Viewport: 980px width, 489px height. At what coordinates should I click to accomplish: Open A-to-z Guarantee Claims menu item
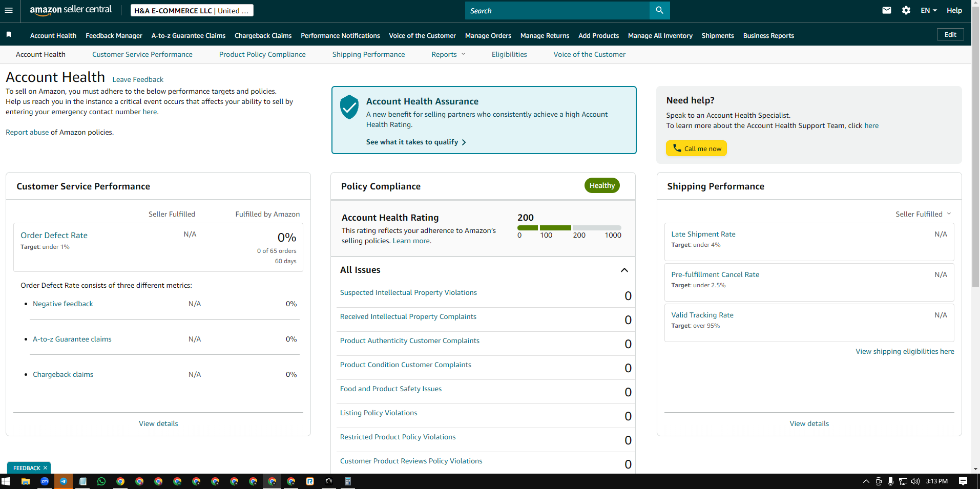click(189, 35)
